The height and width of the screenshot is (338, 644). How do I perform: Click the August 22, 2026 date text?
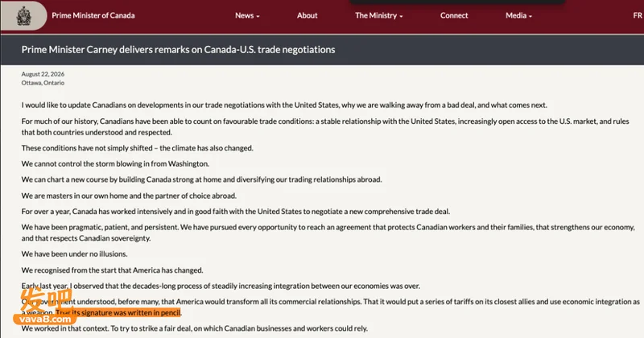[43, 74]
